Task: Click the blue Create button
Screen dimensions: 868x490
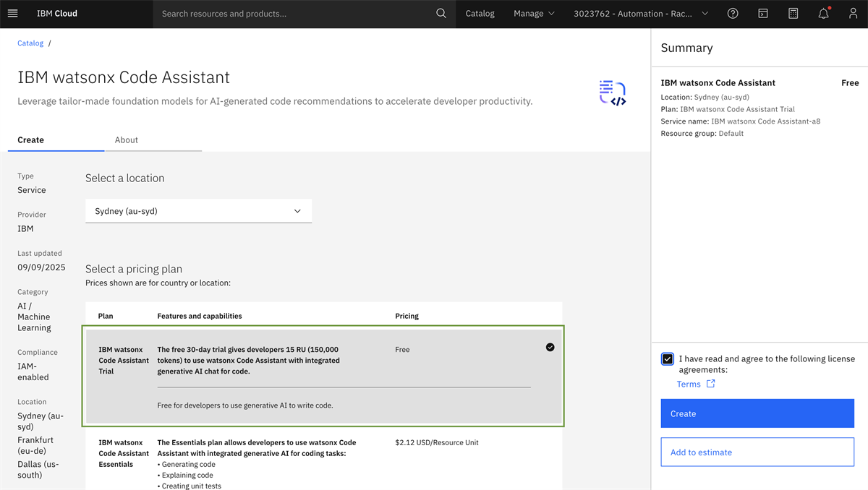Action: point(757,414)
